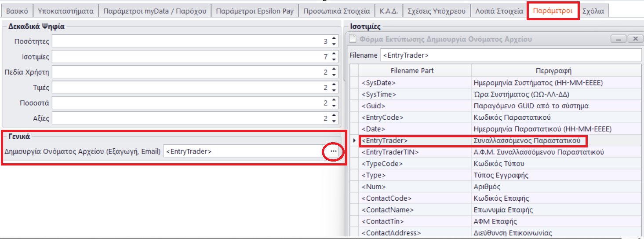The height and width of the screenshot is (239, 644).
Task: Decrease the Αξίες decimal digits value
Action: tap(334, 121)
